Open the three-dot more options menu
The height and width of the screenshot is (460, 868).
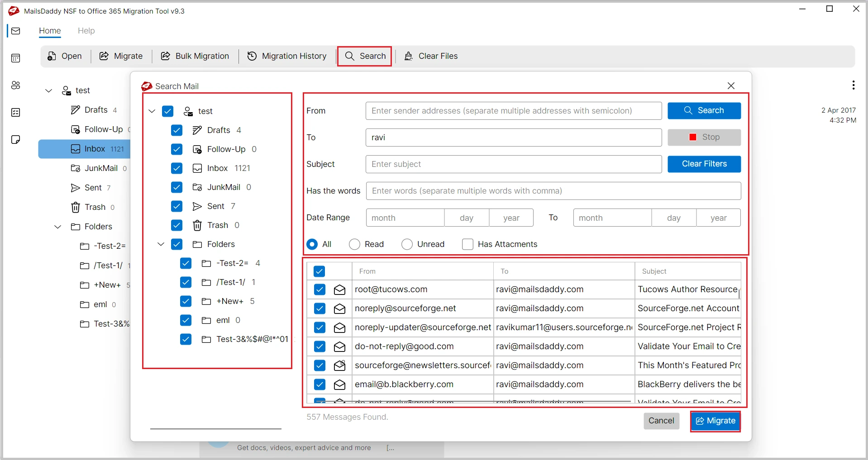[853, 85]
